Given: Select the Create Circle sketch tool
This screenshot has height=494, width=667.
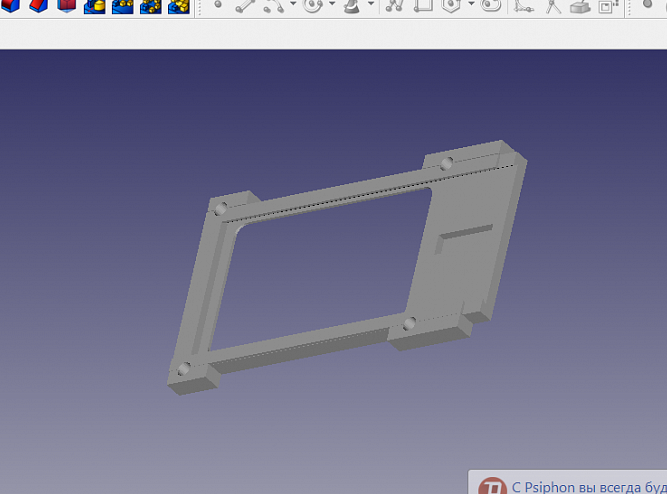Looking at the screenshot, I should [313, 5].
